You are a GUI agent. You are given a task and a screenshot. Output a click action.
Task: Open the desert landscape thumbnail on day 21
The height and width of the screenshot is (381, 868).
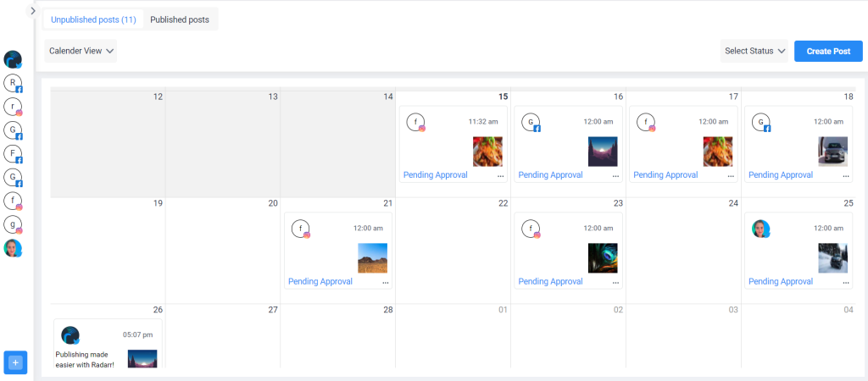tap(373, 258)
